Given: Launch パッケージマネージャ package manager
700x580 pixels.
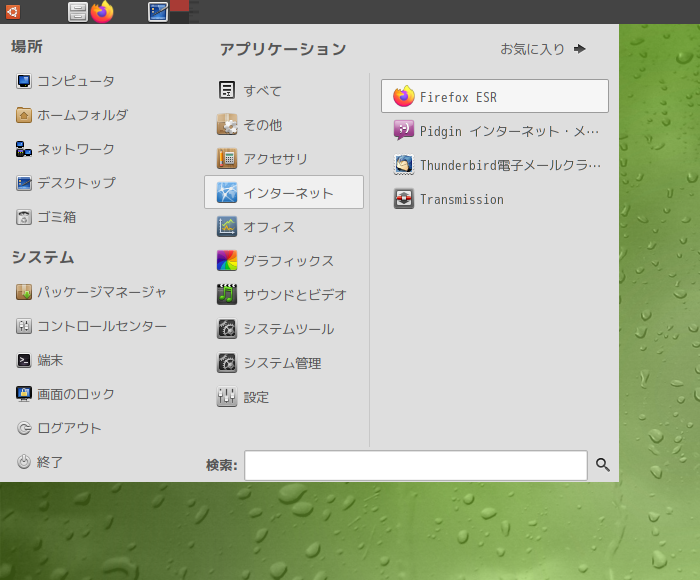Looking at the screenshot, I should coord(92,292).
